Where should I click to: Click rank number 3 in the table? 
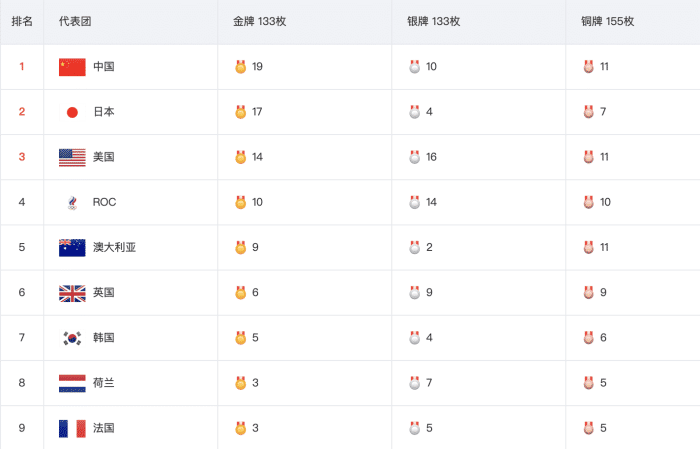(x=22, y=157)
